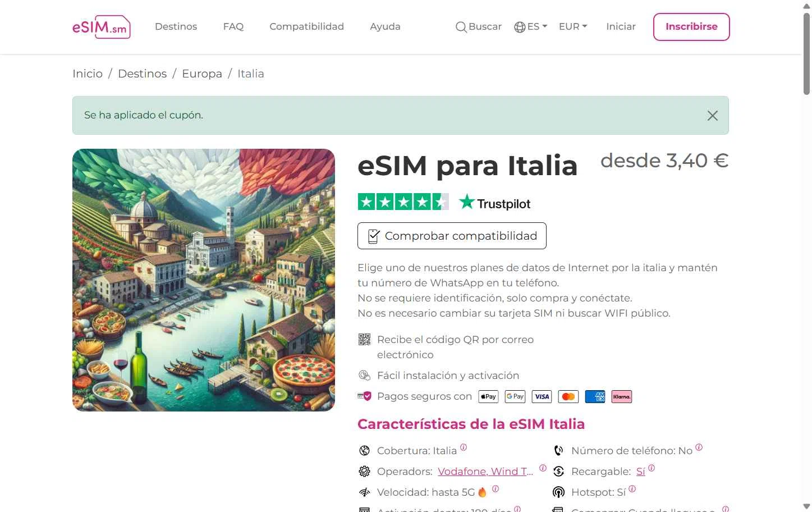Open the Ayuda menu item
Image resolution: width=812 pixels, height=512 pixels.
385,26
